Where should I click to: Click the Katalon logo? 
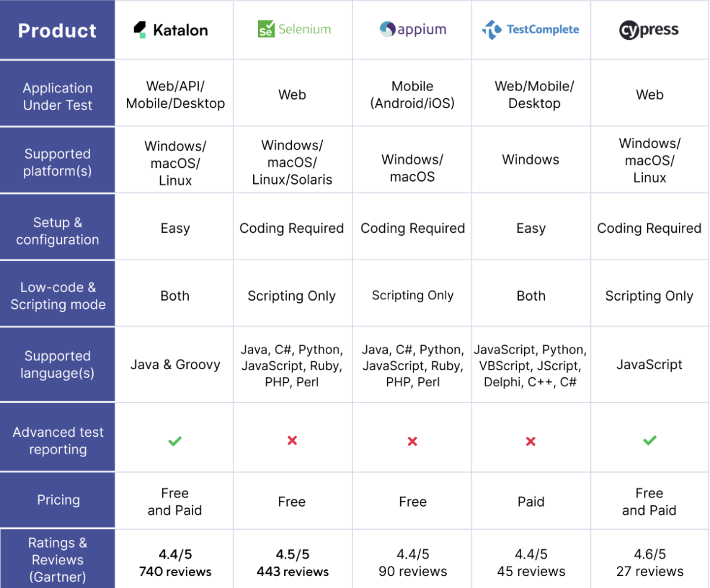coord(171,30)
